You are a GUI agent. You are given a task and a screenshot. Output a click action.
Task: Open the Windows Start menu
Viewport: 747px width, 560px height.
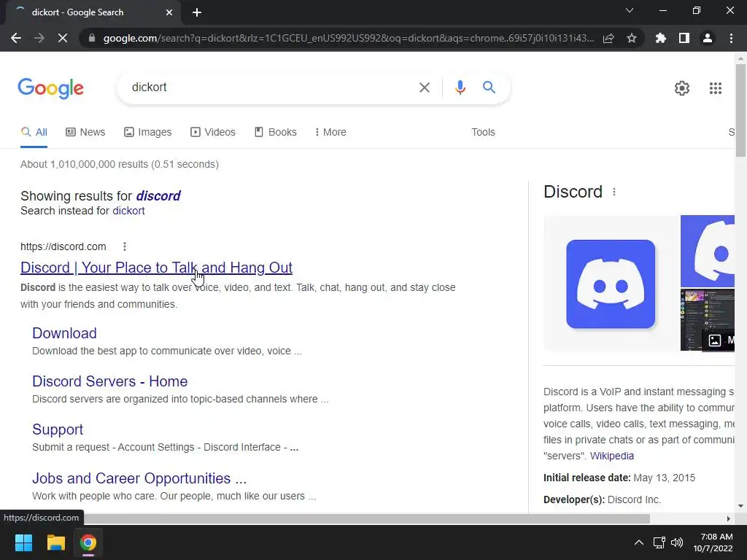tap(23, 542)
